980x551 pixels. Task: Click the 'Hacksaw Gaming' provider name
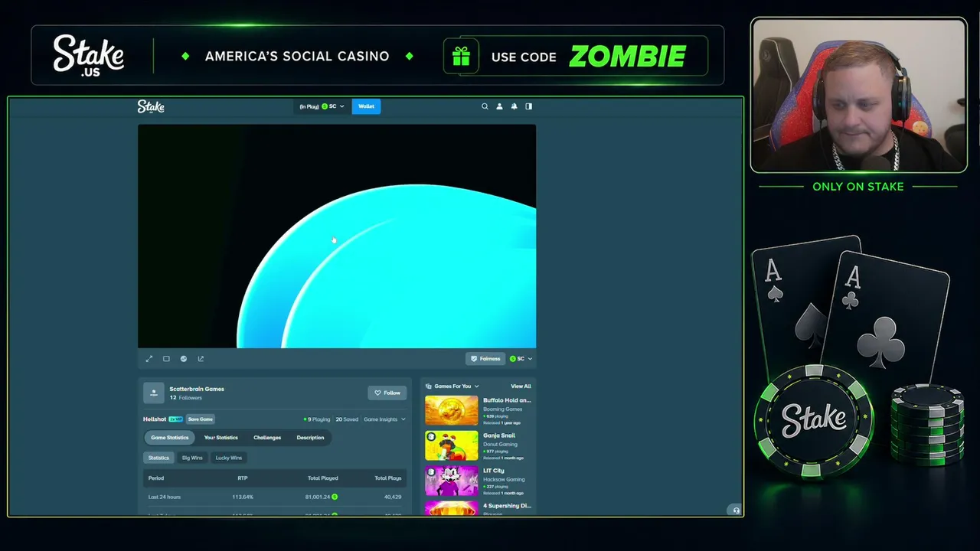coord(504,480)
